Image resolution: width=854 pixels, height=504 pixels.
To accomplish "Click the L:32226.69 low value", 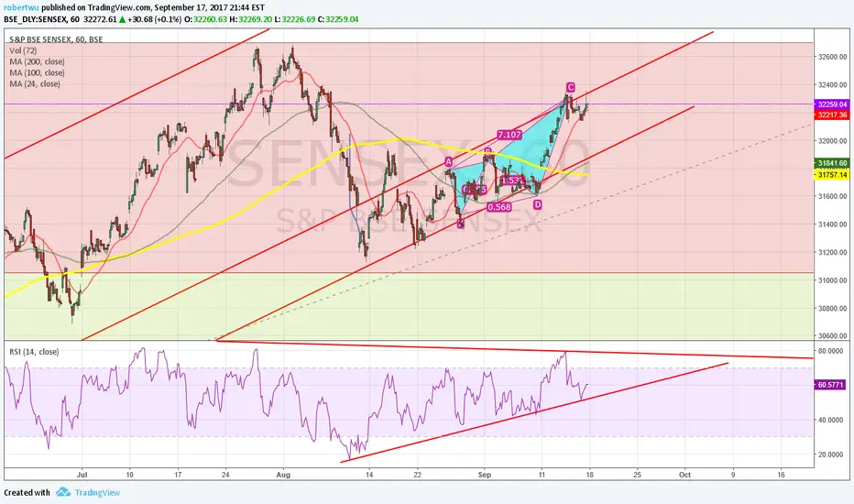I will tap(295, 19).
